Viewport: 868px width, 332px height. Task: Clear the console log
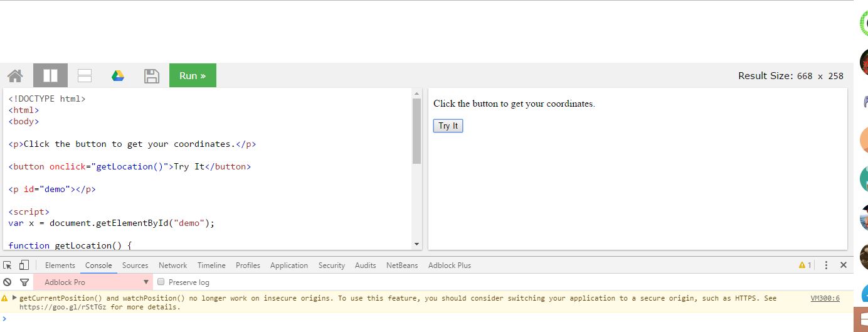point(8,282)
